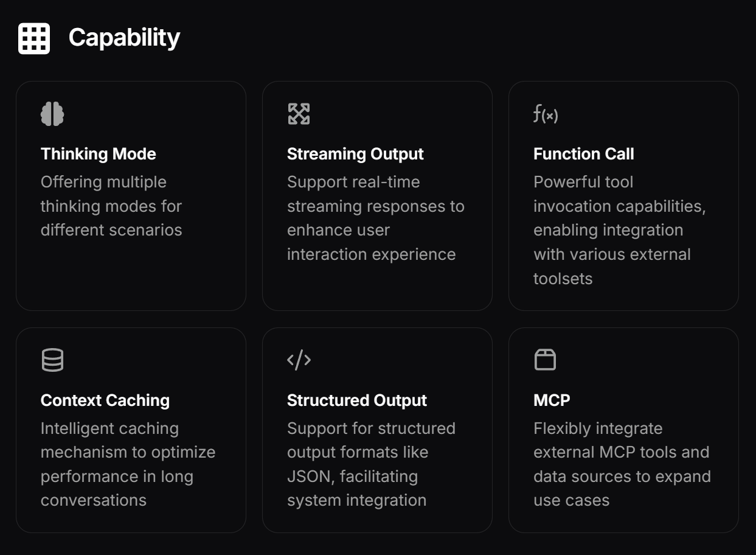Click the Function Call description paragraph
Screen dimensions: 756x555
620,230
